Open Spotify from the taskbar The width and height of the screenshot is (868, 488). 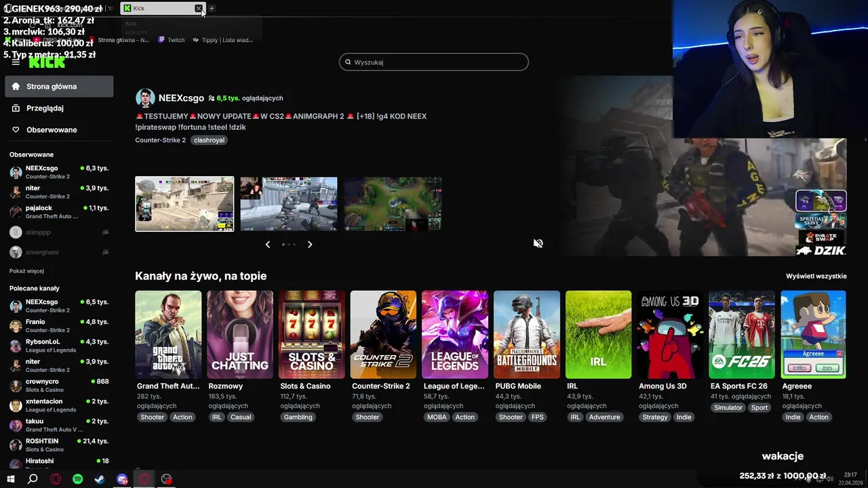click(77, 479)
